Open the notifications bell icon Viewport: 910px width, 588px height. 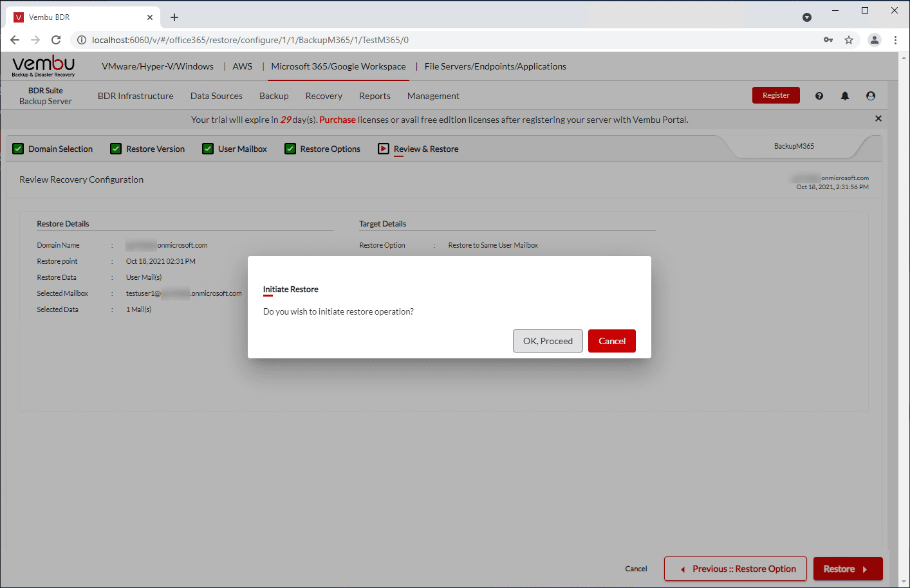845,96
